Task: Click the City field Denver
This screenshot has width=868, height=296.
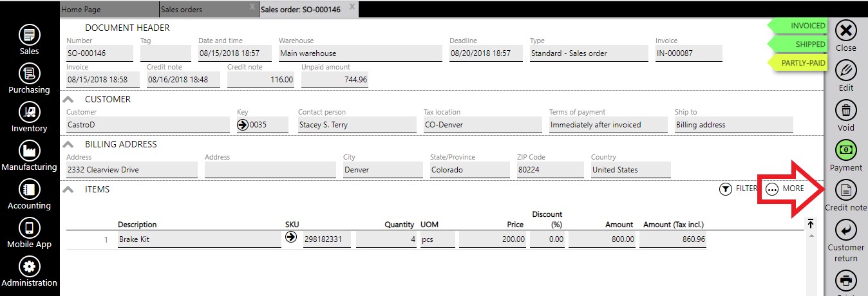Action: (383, 170)
